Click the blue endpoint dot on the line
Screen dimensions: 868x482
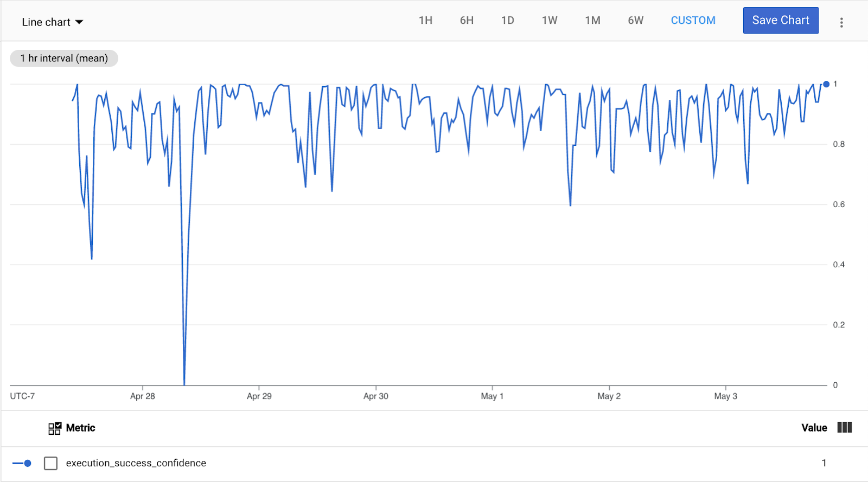pos(826,84)
